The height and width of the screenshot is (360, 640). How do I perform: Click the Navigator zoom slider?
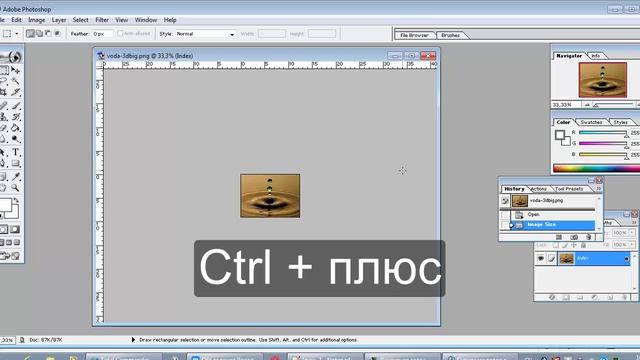(613, 105)
